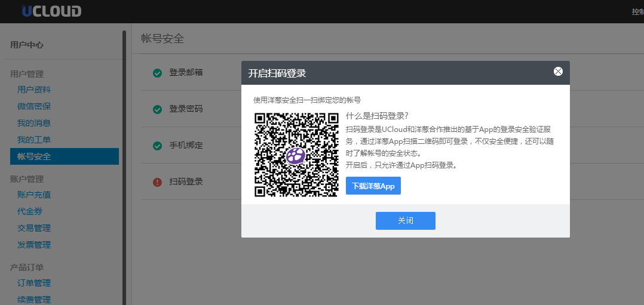
Task: Open 用户资料 in sidebar
Action: pos(34,90)
